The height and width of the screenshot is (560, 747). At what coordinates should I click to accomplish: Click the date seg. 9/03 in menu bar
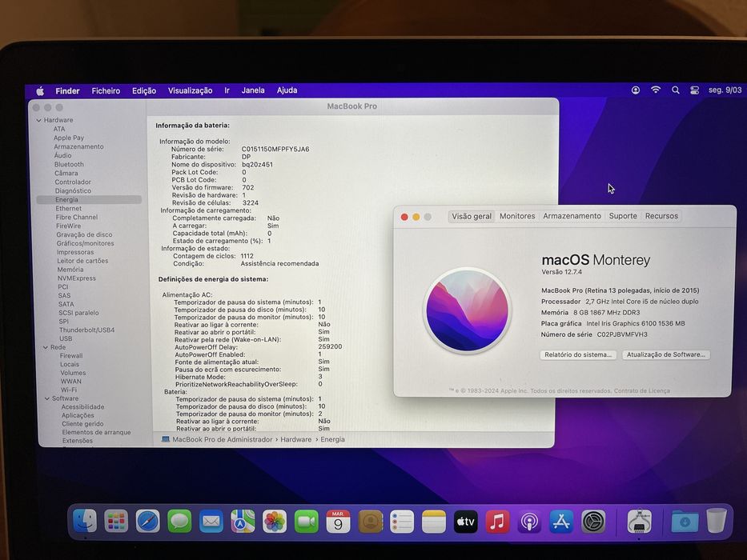725,90
